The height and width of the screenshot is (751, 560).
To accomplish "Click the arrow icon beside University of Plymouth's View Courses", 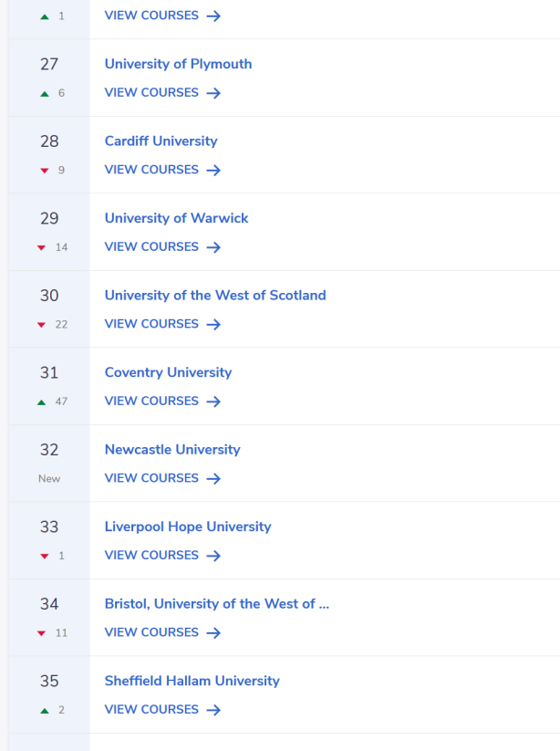I will (x=213, y=93).
